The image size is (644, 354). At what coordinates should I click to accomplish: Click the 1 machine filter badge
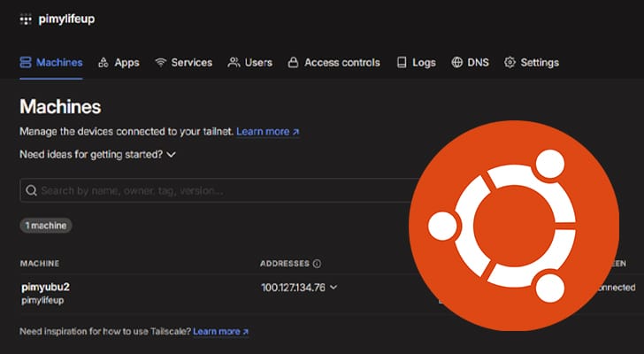[46, 226]
